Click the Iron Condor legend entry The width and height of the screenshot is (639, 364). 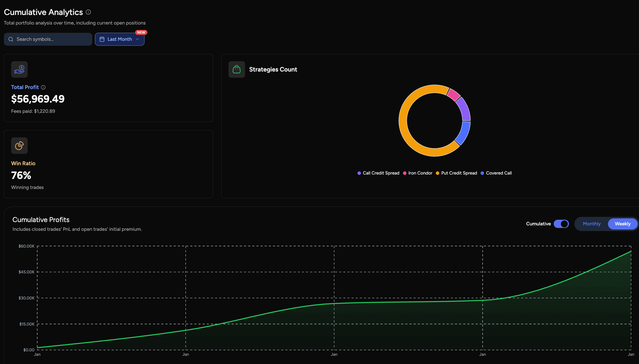tap(420, 173)
